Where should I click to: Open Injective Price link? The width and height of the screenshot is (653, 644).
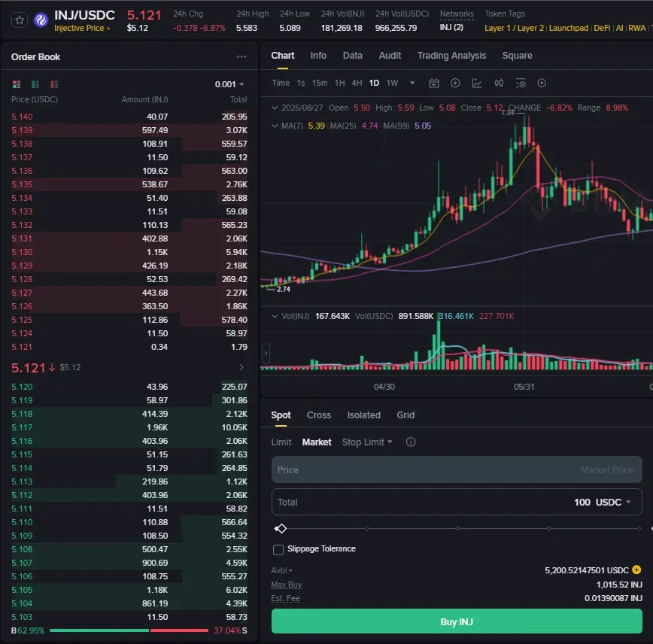(82, 28)
